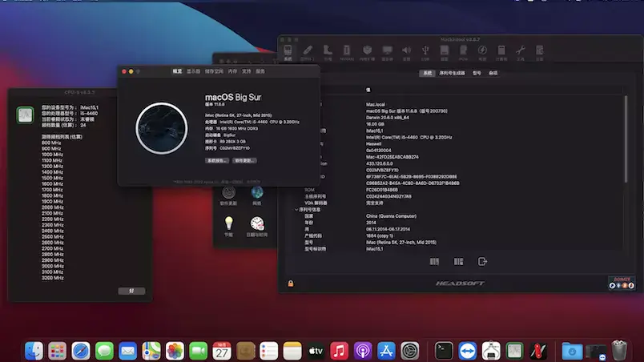Open Terminal from the Dock
This screenshot has height=362, width=644.
[444, 351]
